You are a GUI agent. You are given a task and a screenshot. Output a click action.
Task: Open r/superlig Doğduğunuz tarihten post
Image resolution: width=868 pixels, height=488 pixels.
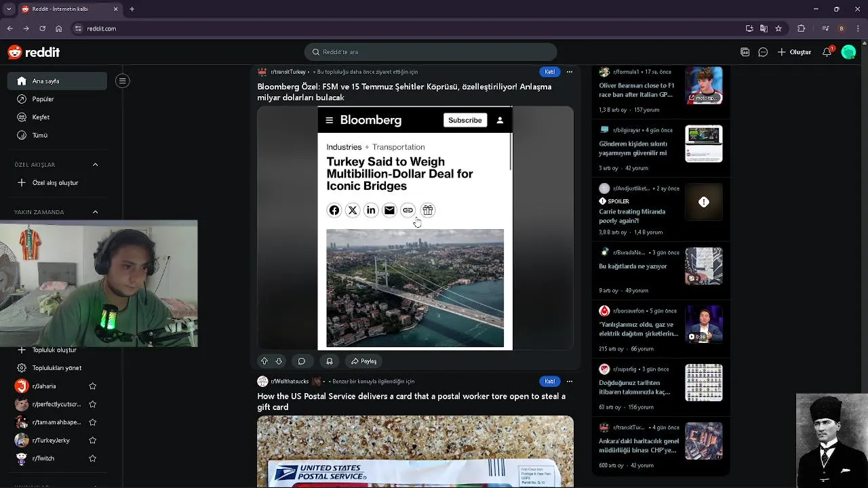point(635,387)
